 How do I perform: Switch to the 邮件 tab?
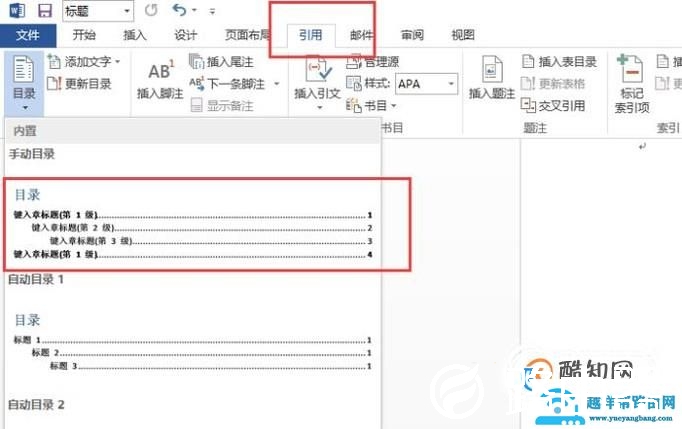click(x=361, y=35)
